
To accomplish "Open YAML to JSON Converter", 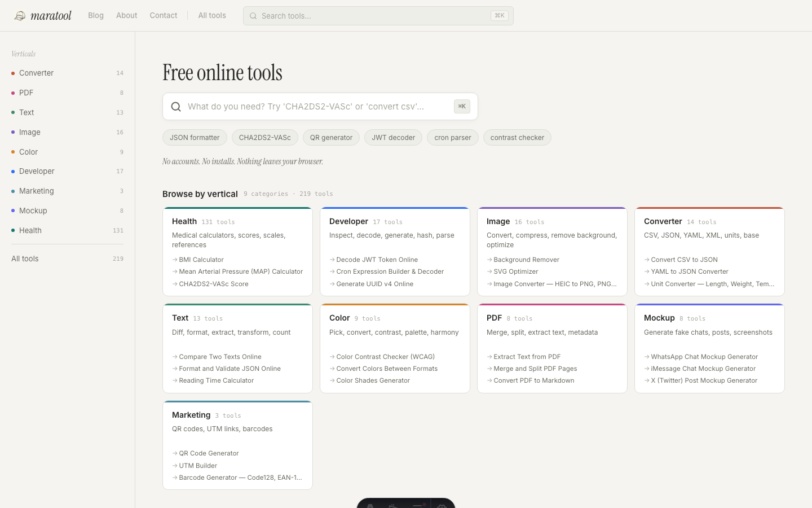I will point(686,271).
